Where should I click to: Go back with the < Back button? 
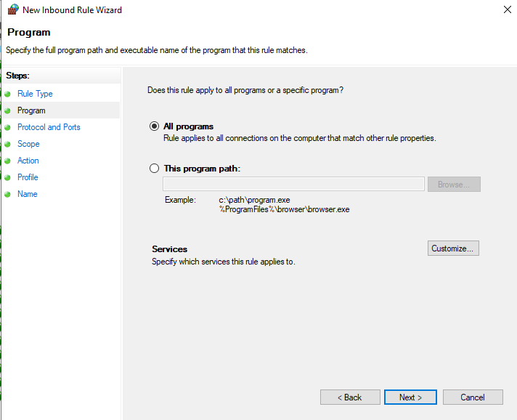(350, 397)
